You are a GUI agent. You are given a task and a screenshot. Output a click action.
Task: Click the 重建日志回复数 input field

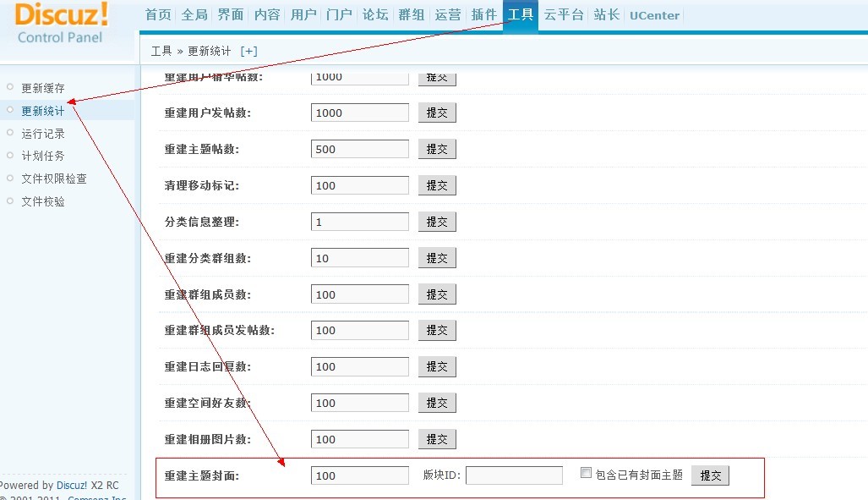click(360, 366)
